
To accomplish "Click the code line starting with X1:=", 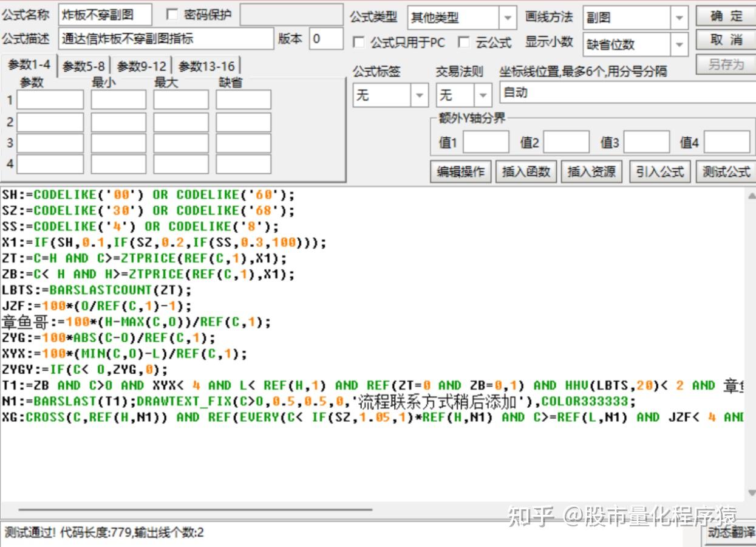I will [x=164, y=243].
